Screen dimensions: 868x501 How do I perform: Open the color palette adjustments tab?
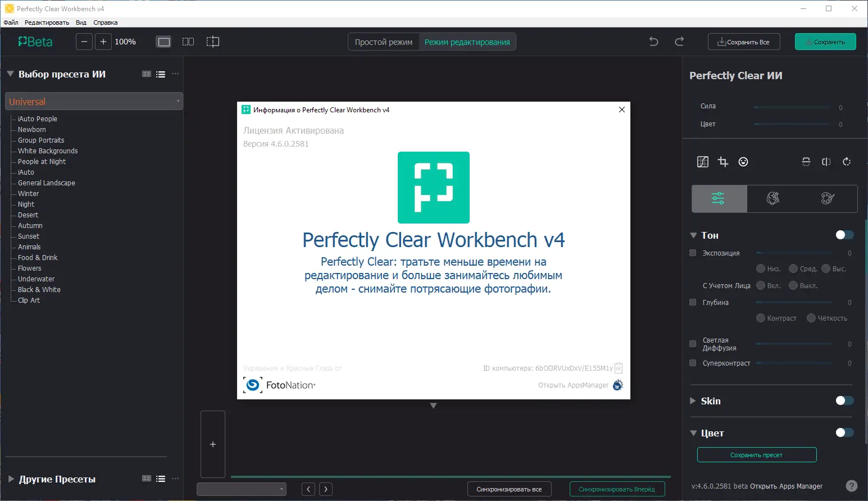point(827,198)
